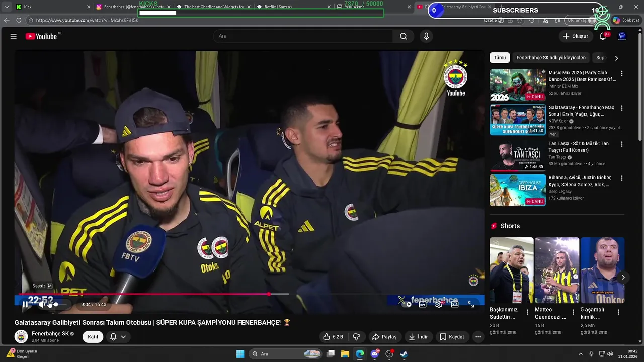Screen dimensions: 644x362
Task: Open File Explorer from the taskbar
Action: click(345, 354)
